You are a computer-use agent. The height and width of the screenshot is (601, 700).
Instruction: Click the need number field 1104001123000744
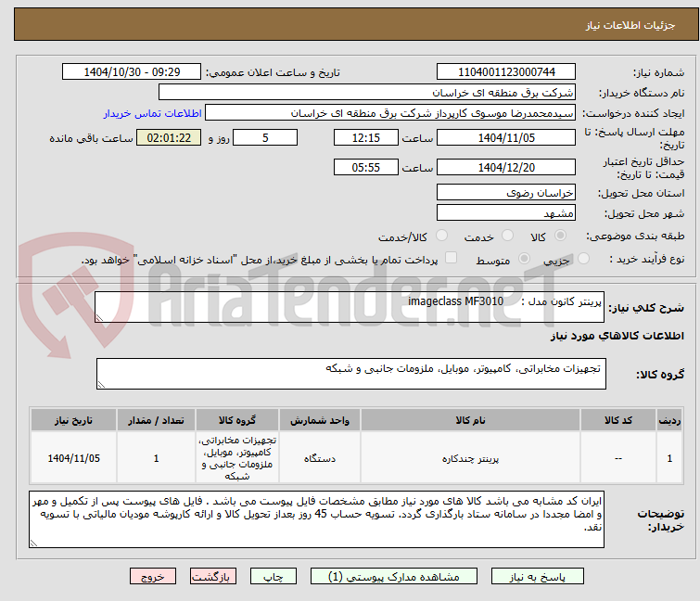tap(506, 72)
